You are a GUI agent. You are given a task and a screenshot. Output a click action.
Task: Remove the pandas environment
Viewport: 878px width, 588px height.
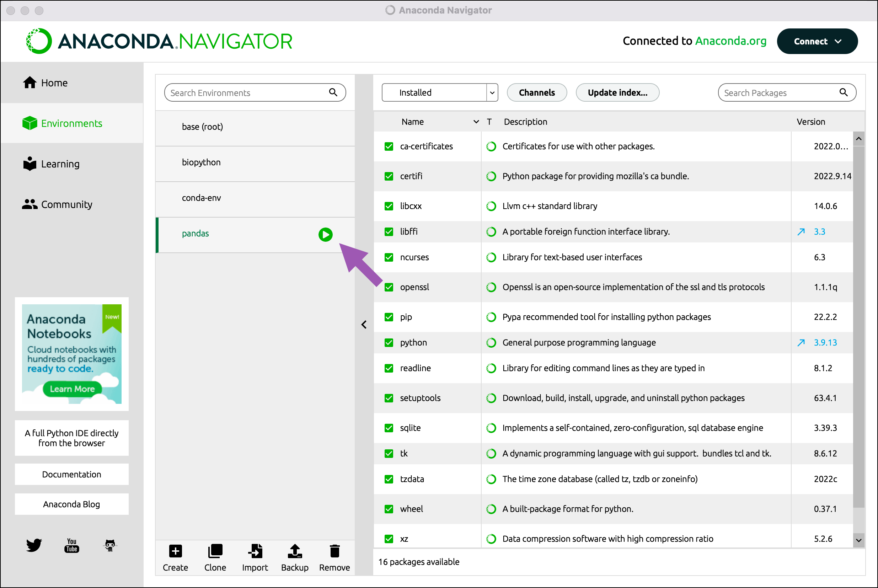(x=334, y=558)
